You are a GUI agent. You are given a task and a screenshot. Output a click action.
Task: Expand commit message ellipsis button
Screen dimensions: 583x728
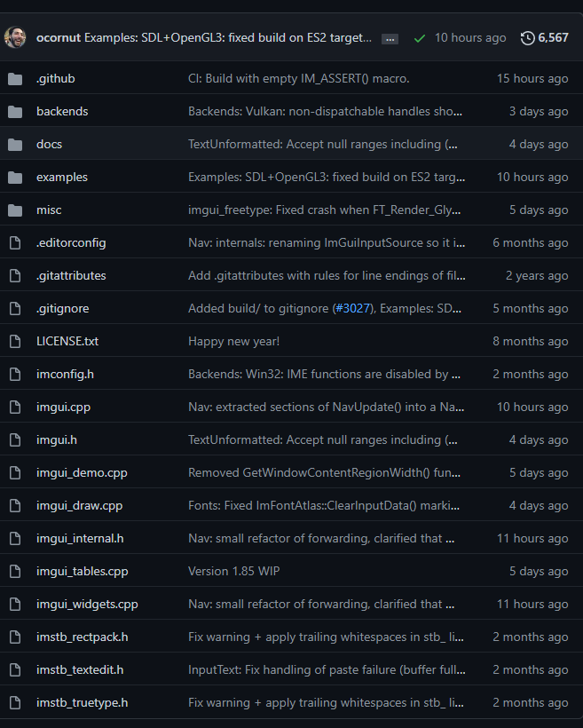pos(390,39)
